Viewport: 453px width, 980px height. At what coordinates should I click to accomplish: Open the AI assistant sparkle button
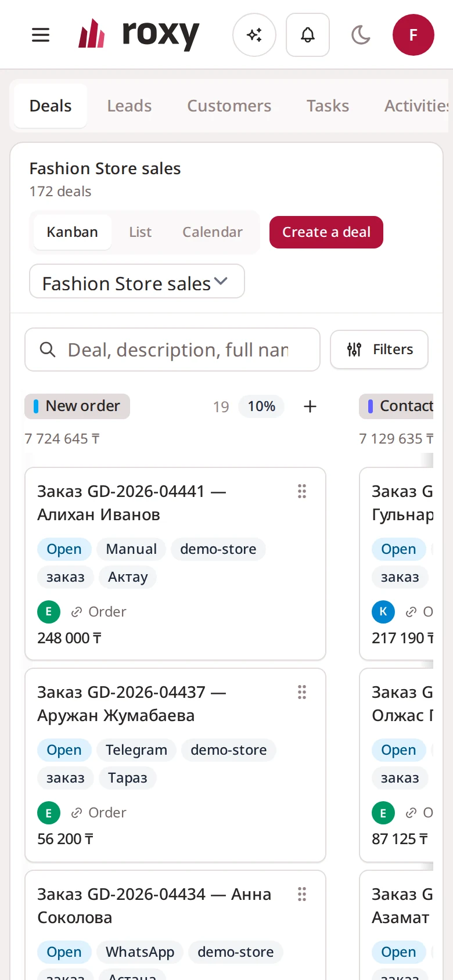254,35
